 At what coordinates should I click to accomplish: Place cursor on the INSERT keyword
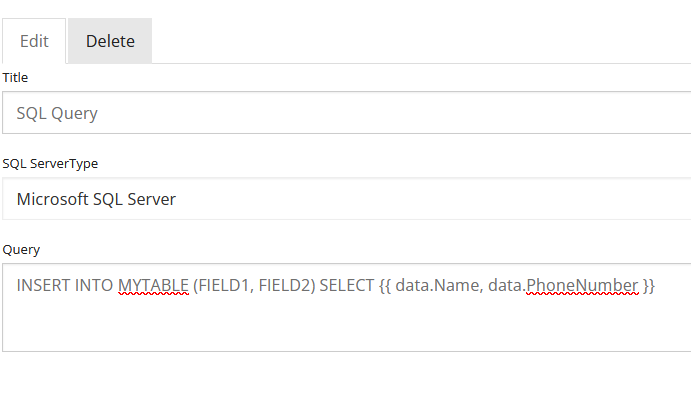(44, 286)
